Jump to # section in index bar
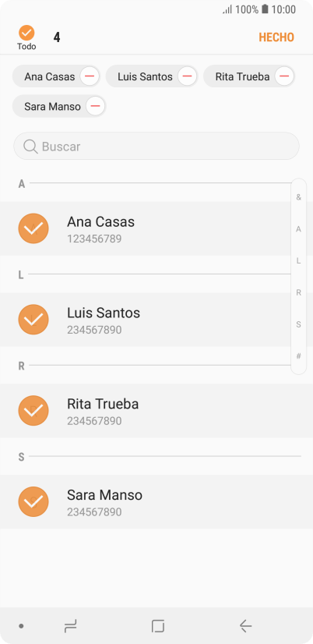Viewport: 313px width, 644px height. 299,356
